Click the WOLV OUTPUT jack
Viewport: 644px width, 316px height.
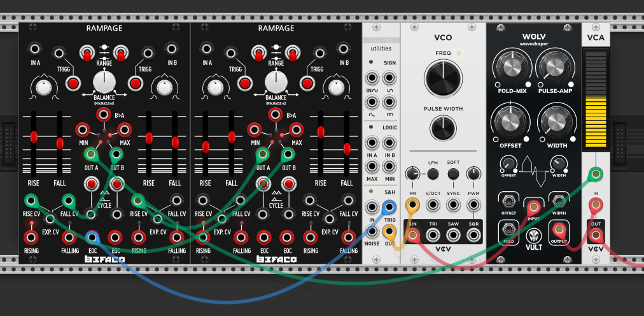[559, 229]
